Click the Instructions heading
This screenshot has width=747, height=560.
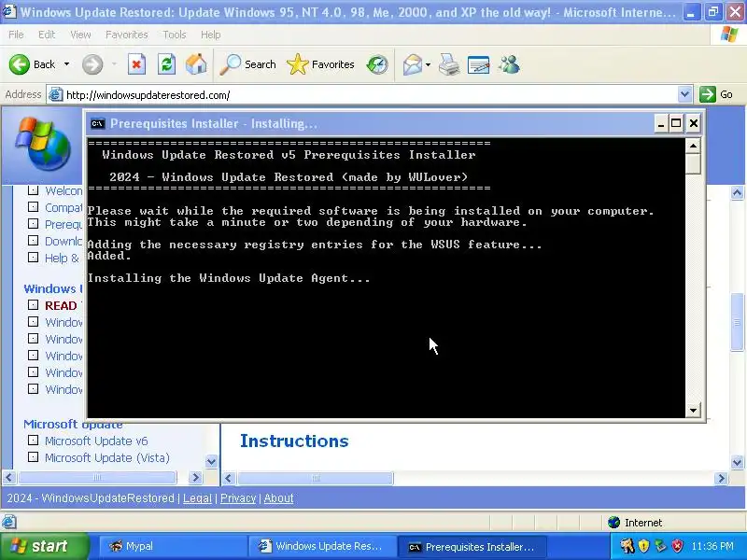(294, 441)
